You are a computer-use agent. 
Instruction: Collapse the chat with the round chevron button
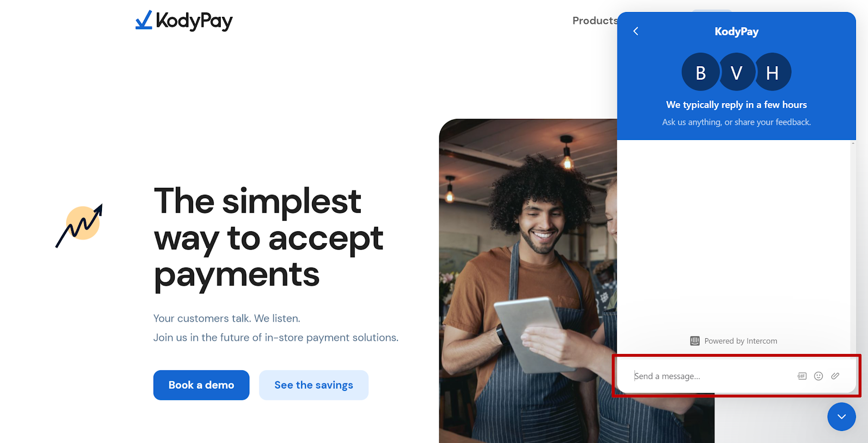click(841, 417)
